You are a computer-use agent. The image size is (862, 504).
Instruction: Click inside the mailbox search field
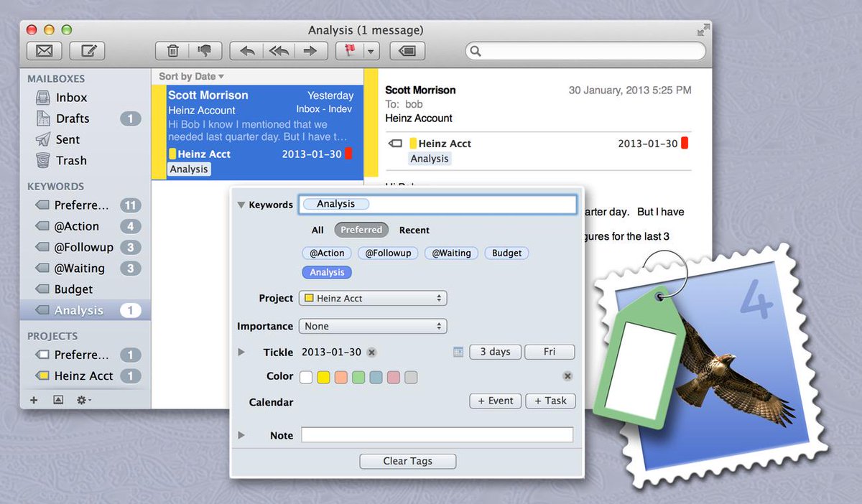coord(585,50)
